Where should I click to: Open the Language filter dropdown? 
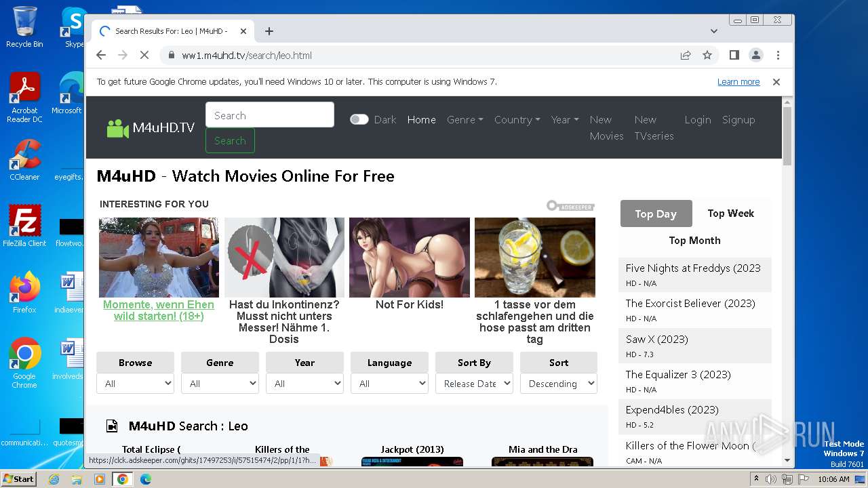pos(389,383)
